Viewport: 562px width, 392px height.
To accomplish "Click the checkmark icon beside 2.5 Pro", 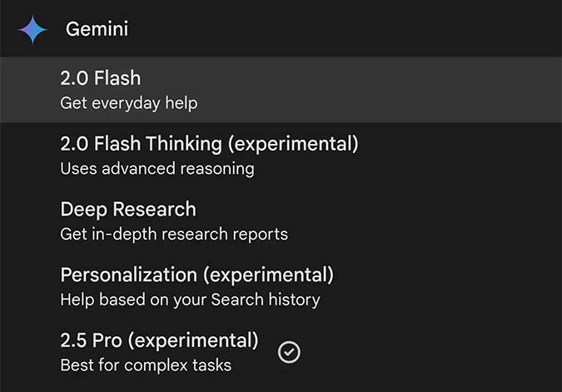I will (x=289, y=352).
